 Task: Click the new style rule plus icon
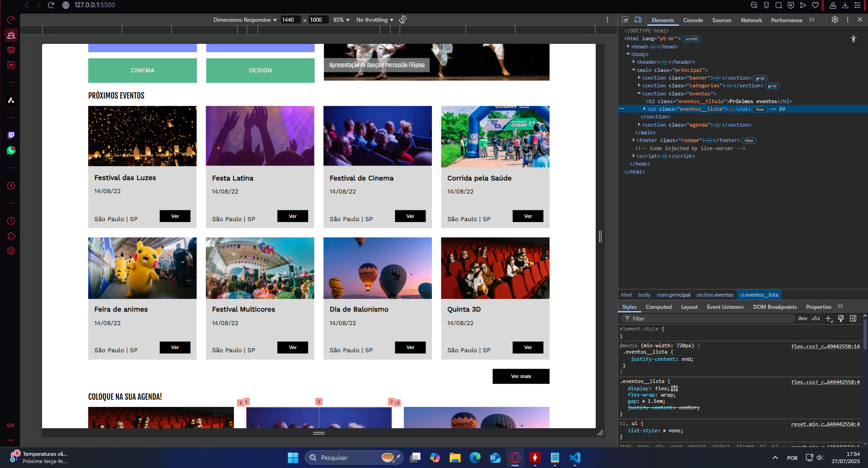[829, 319]
